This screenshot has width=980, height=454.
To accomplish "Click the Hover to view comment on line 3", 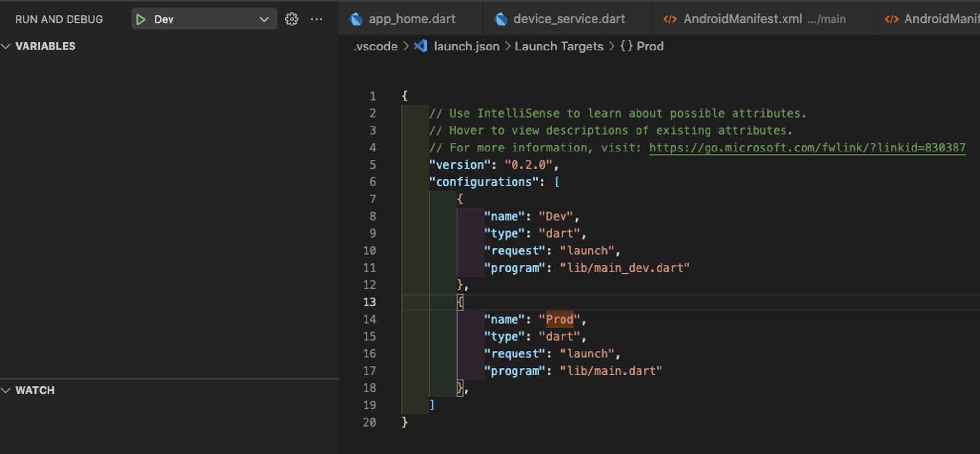I will tap(611, 130).
